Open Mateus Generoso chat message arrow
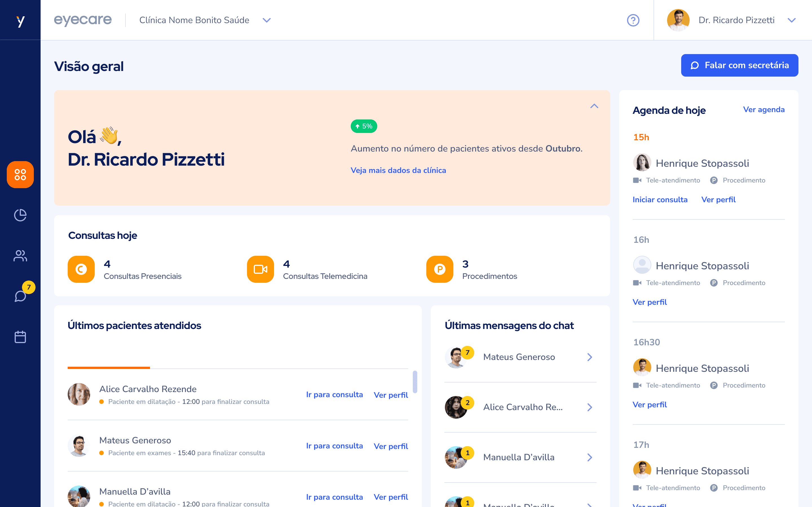 [590, 357]
